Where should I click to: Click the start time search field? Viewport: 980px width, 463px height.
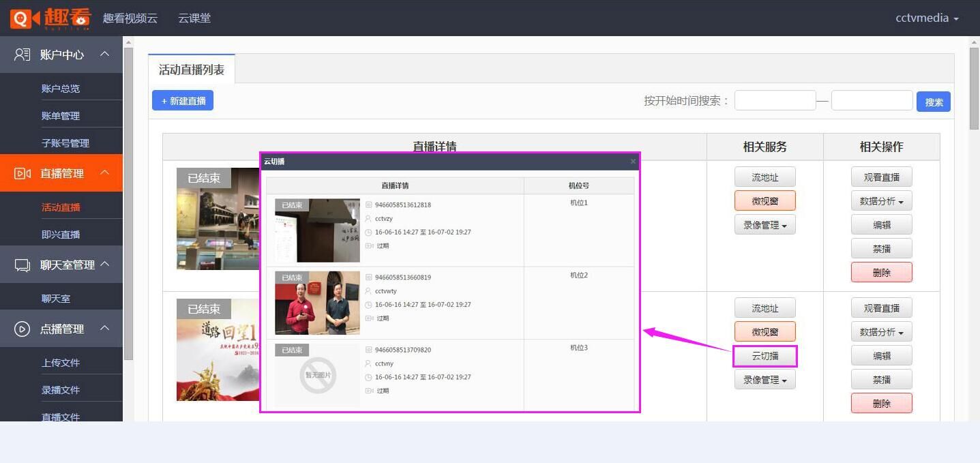(x=775, y=101)
